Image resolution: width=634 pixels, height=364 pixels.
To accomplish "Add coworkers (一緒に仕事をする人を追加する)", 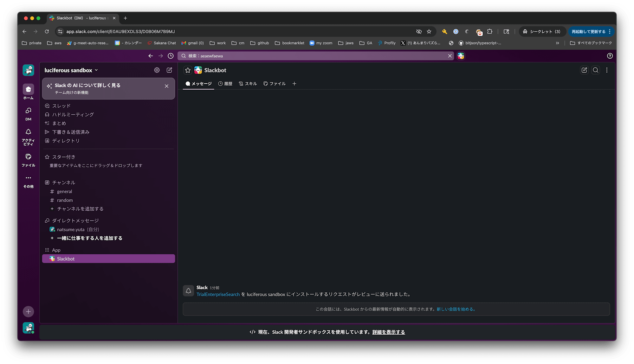I will click(x=108, y=238).
